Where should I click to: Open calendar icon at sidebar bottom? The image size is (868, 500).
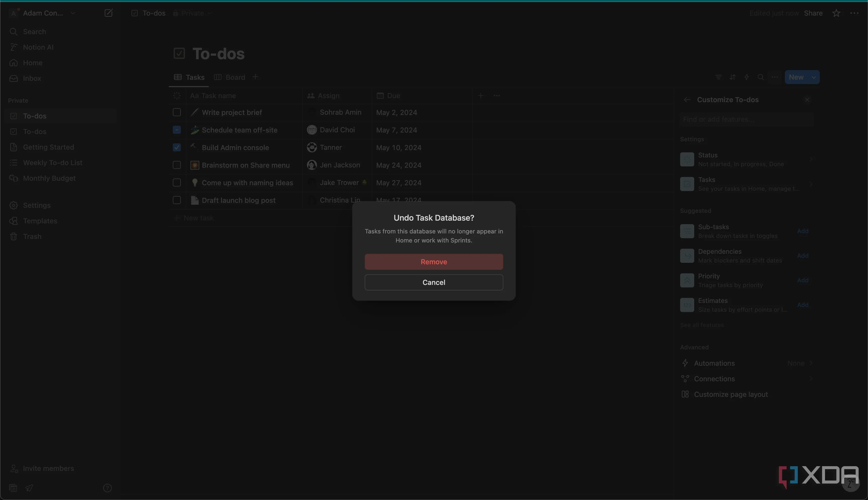13,488
